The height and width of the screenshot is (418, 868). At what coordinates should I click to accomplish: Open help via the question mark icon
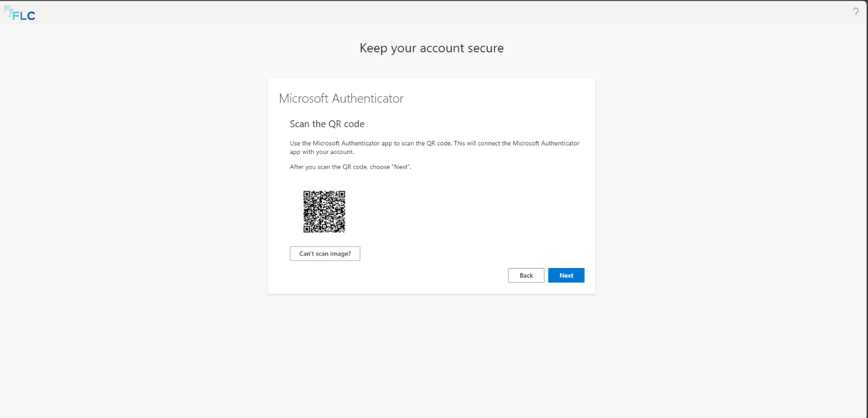(x=855, y=13)
